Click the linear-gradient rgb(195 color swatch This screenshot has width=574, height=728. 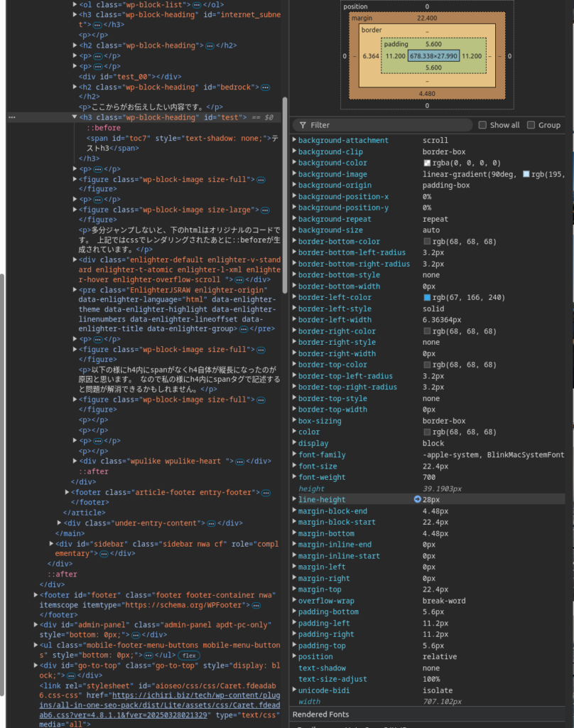coord(526,174)
